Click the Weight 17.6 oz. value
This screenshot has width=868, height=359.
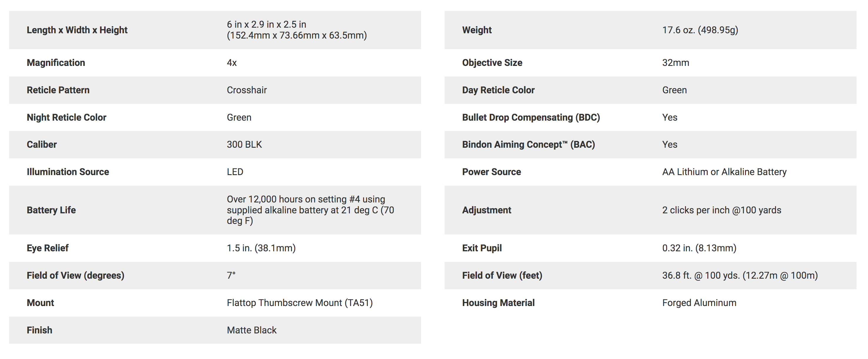pos(700,30)
